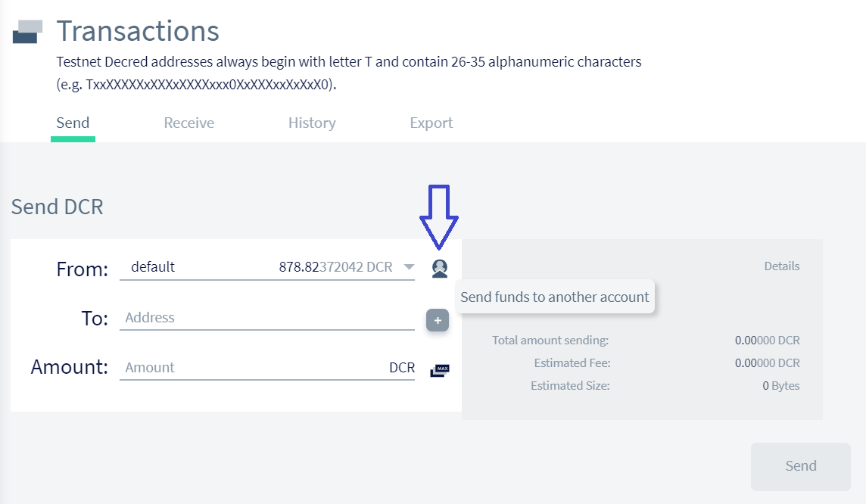Image resolution: width=866 pixels, height=504 pixels.
Task: Click the Transactions header icon
Action: (27, 32)
